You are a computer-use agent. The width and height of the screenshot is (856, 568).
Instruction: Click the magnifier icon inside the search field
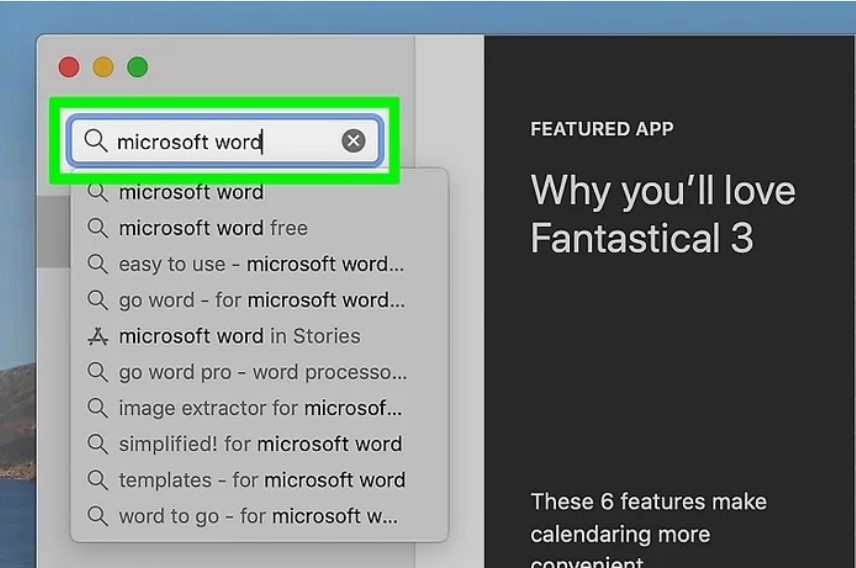96,141
